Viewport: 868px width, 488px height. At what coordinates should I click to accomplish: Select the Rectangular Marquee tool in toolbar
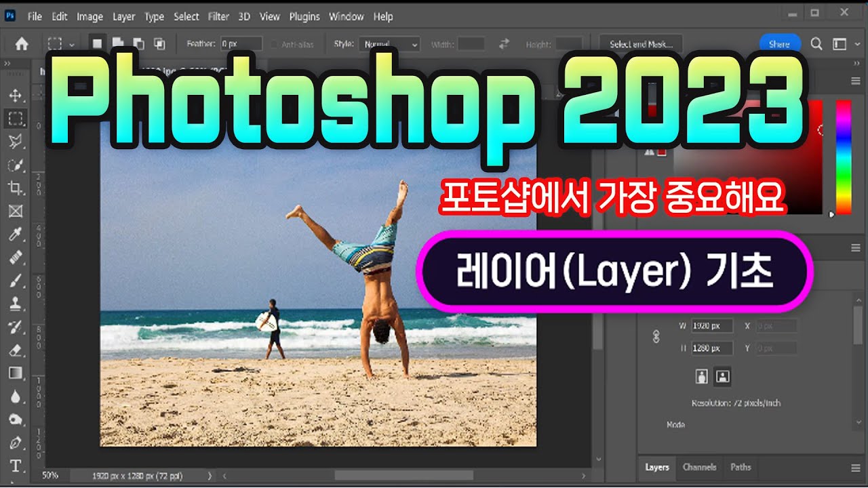click(16, 119)
